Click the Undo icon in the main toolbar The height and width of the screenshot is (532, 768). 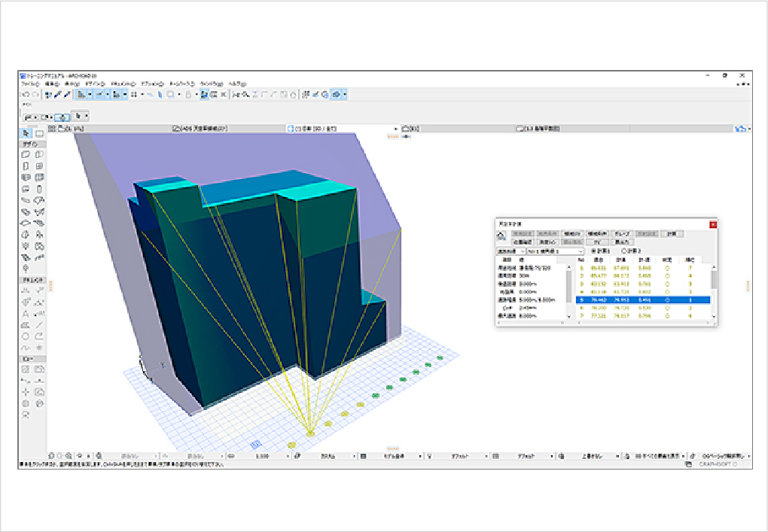[26, 95]
